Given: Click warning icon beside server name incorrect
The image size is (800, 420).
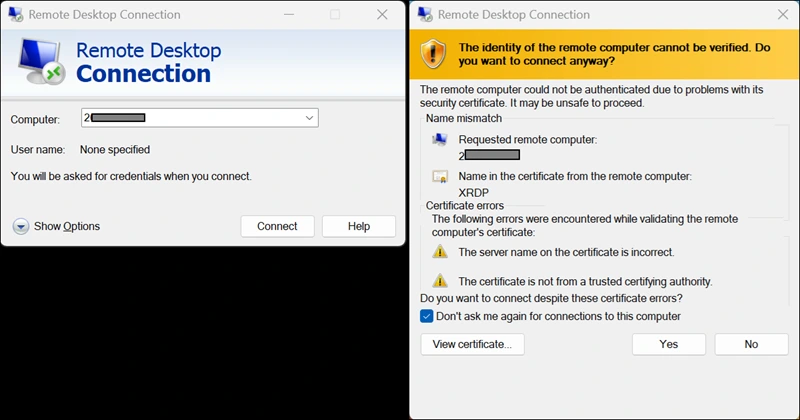Looking at the screenshot, I should coord(440,252).
